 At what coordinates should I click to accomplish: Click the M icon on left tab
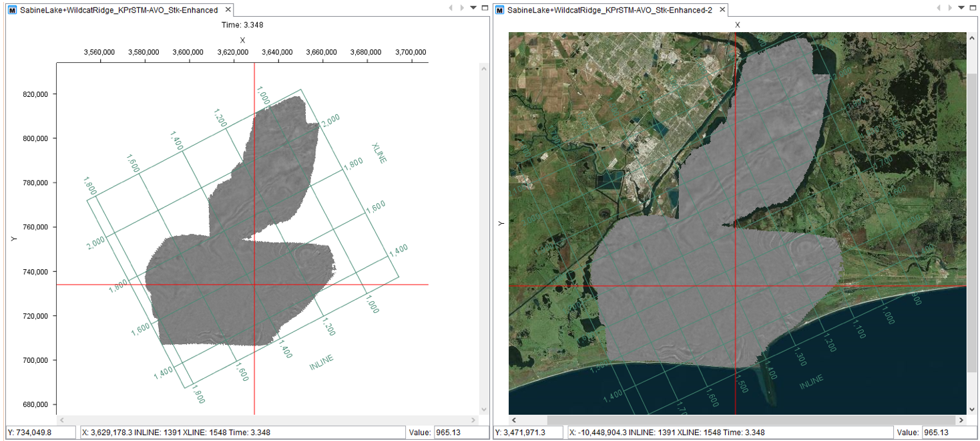click(x=13, y=10)
